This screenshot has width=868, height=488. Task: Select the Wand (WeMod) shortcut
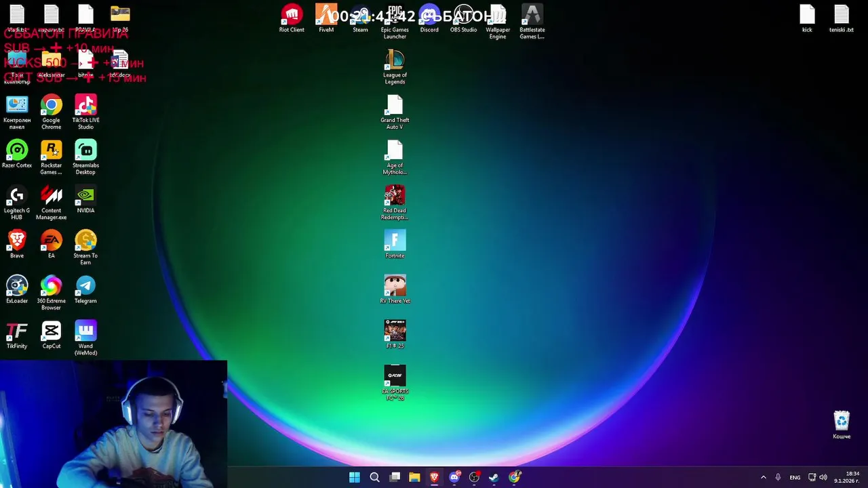coord(85,338)
